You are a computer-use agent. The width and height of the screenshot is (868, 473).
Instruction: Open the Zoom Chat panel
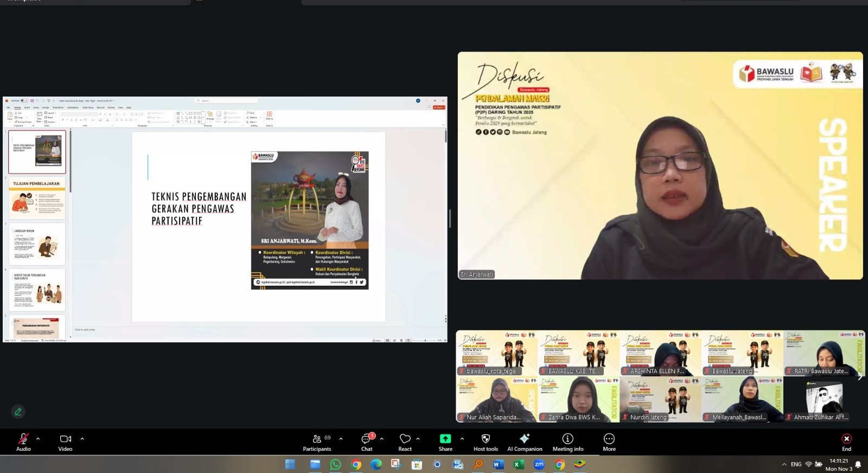point(367,442)
